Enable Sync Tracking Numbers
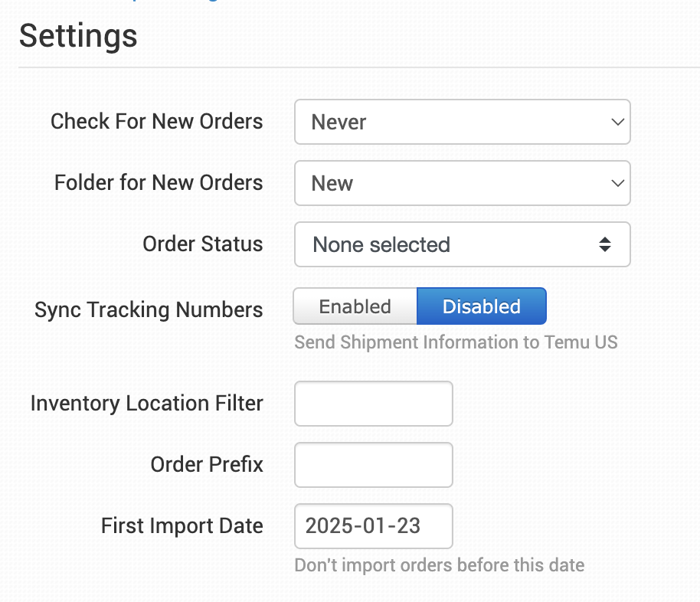The image size is (700, 602). click(x=355, y=306)
